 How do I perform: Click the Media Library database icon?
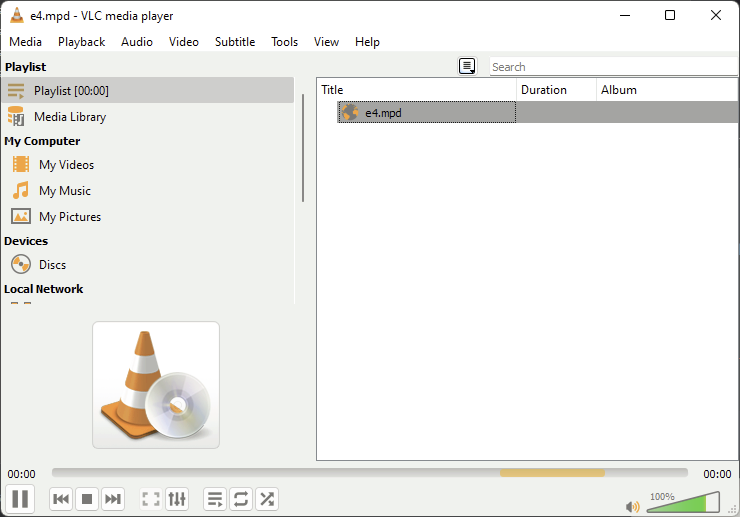(x=16, y=117)
